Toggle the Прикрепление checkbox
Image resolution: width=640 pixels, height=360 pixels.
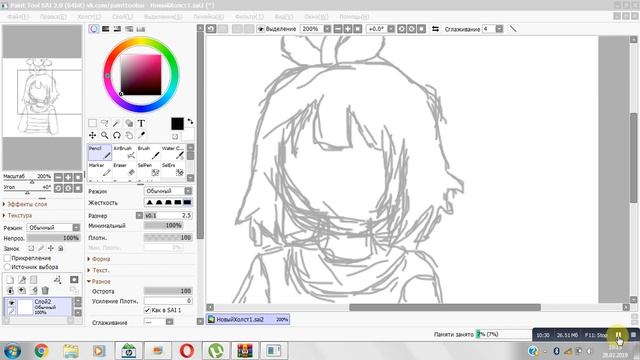[7, 258]
